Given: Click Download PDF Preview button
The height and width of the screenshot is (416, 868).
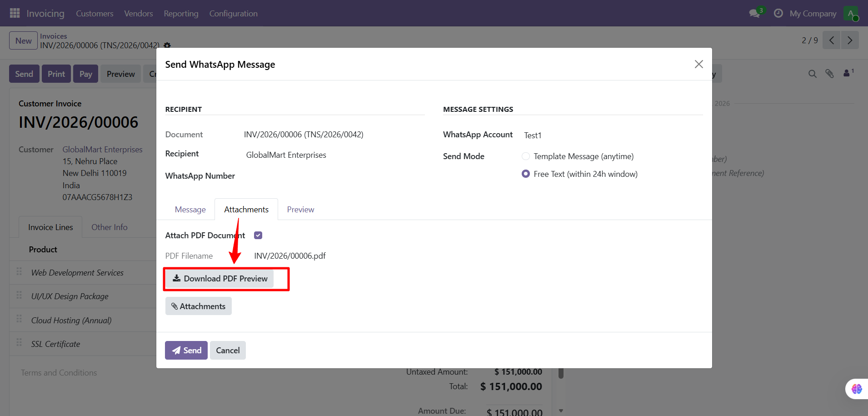Looking at the screenshot, I should pos(220,279).
